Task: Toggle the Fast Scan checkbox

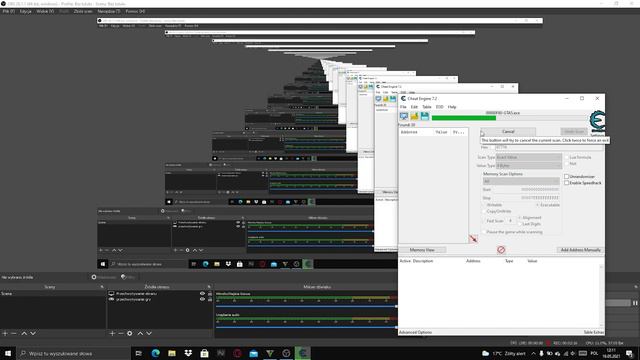Action: 484,221
